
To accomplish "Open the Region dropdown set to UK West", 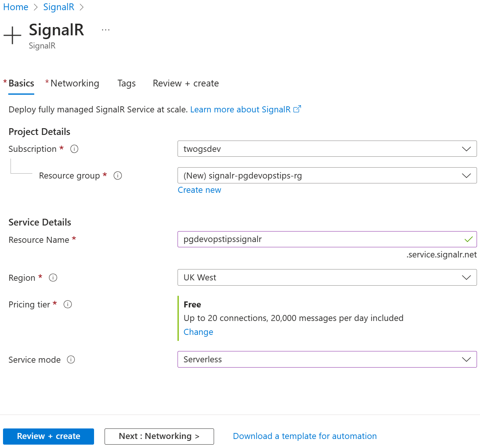I will (x=327, y=277).
